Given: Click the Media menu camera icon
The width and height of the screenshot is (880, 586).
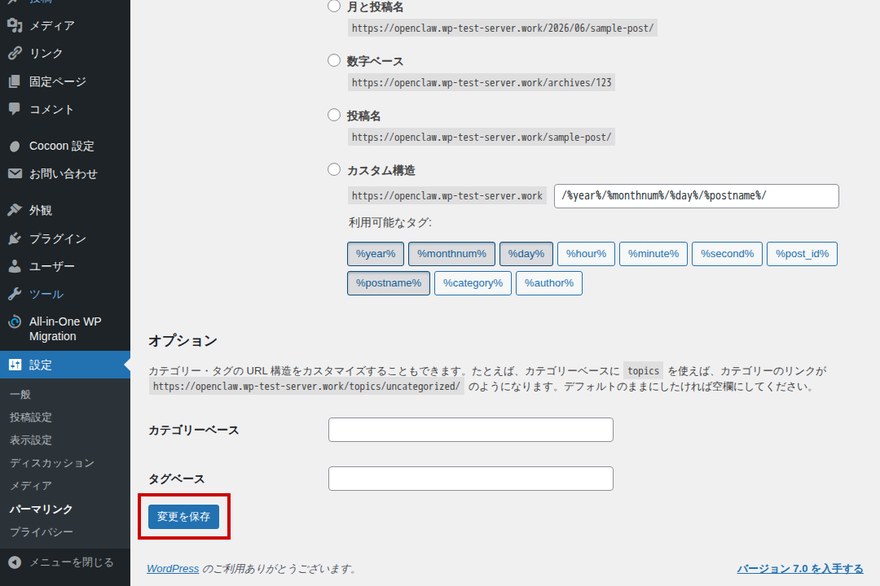Looking at the screenshot, I should (x=15, y=25).
